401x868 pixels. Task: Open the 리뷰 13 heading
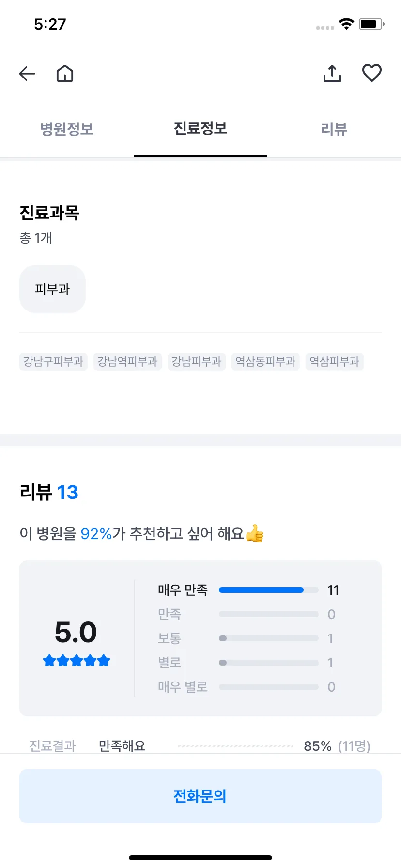point(49,492)
